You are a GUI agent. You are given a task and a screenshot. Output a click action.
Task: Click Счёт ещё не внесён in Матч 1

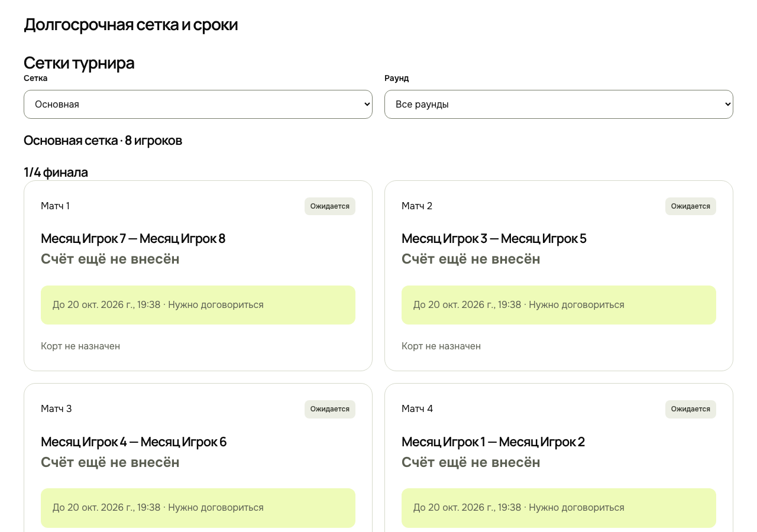pyautogui.click(x=110, y=259)
